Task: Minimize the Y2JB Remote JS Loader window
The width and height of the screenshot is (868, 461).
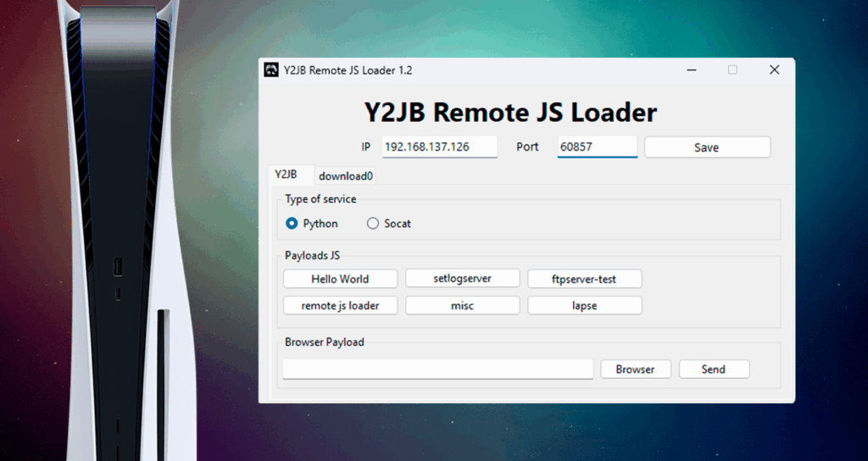Action: (692, 70)
